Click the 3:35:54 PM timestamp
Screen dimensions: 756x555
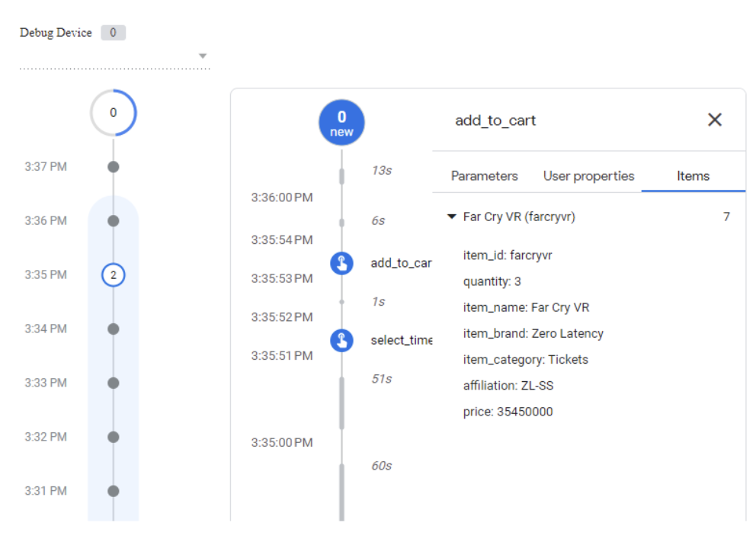[x=281, y=239]
